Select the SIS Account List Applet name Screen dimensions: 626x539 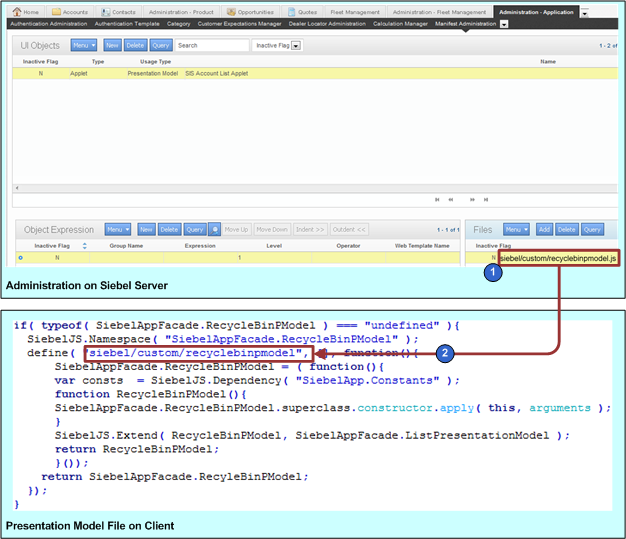pyautogui.click(x=217, y=73)
